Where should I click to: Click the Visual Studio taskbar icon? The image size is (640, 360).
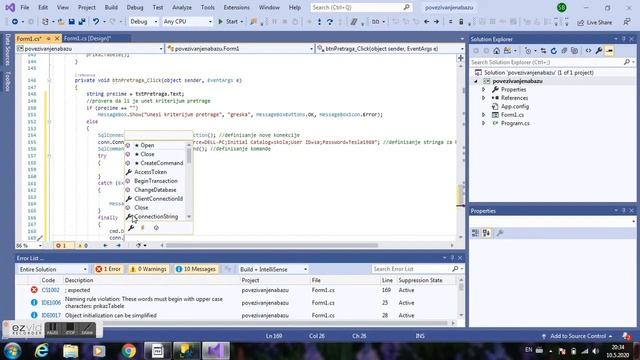tap(216, 351)
